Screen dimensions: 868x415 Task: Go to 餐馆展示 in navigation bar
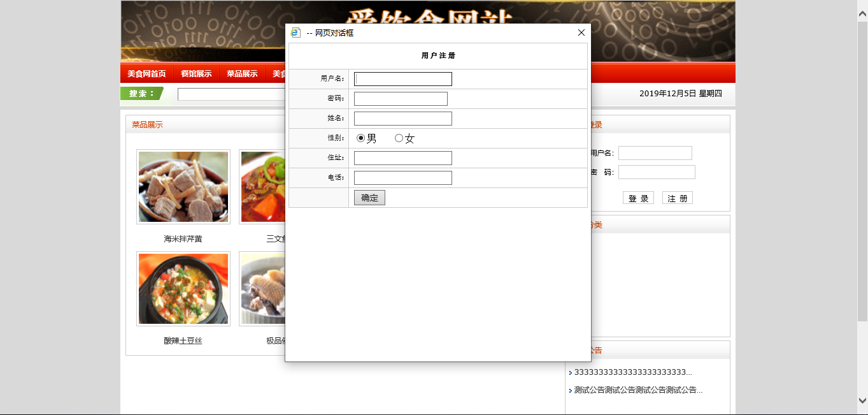pos(196,74)
